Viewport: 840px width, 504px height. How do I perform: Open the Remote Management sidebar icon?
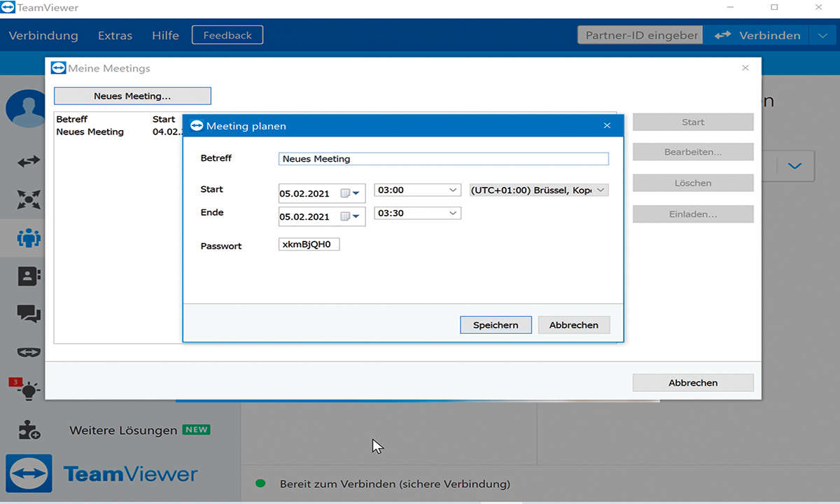click(29, 199)
